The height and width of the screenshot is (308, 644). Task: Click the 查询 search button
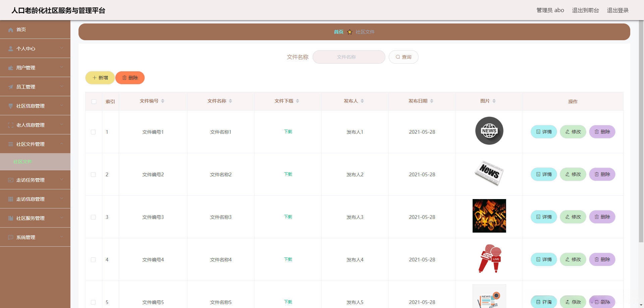click(x=404, y=57)
